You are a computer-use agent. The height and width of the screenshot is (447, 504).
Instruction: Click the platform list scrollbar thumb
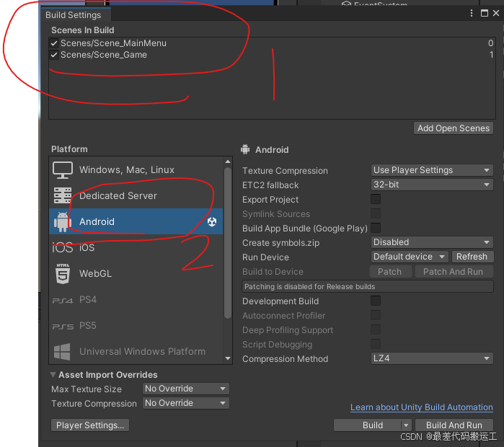[228, 243]
